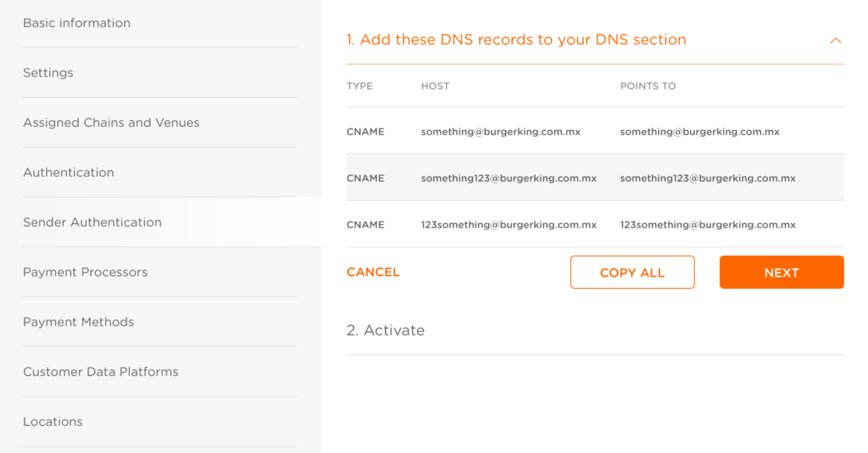868x453 pixels.
Task: Select Authentication in the sidebar
Action: tap(69, 172)
